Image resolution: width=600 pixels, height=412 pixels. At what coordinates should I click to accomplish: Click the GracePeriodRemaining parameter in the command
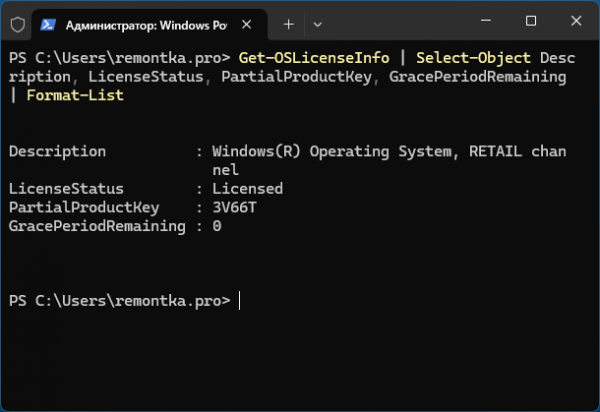coord(478,77)
